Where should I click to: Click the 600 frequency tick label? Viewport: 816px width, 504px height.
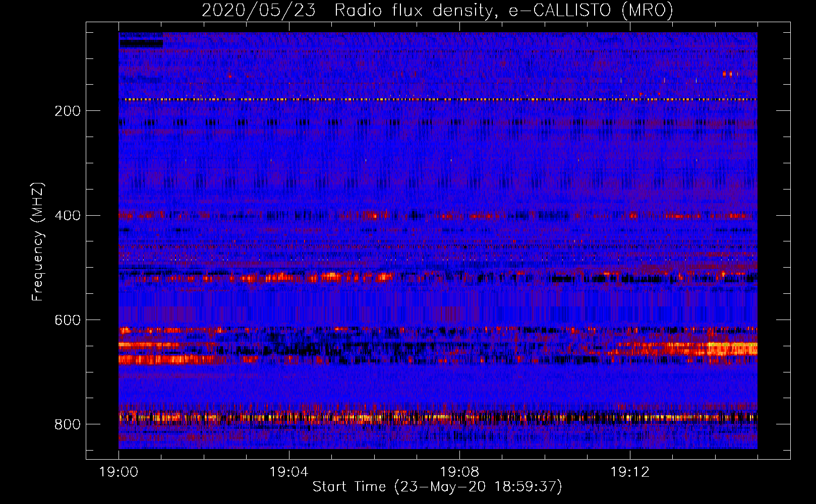pos(68,321)
